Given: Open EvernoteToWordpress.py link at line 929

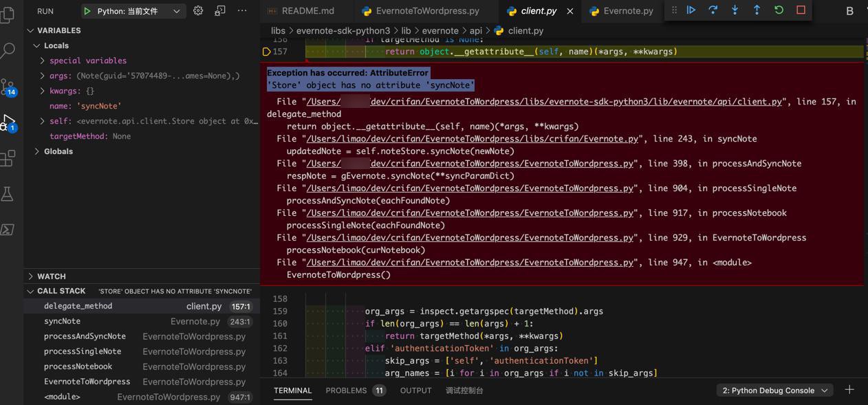Looking at the screenshot, I should tap(470, 238).
